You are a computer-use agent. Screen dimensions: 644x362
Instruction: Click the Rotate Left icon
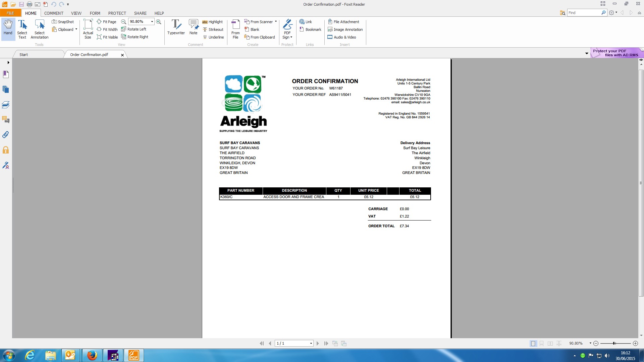124,29
